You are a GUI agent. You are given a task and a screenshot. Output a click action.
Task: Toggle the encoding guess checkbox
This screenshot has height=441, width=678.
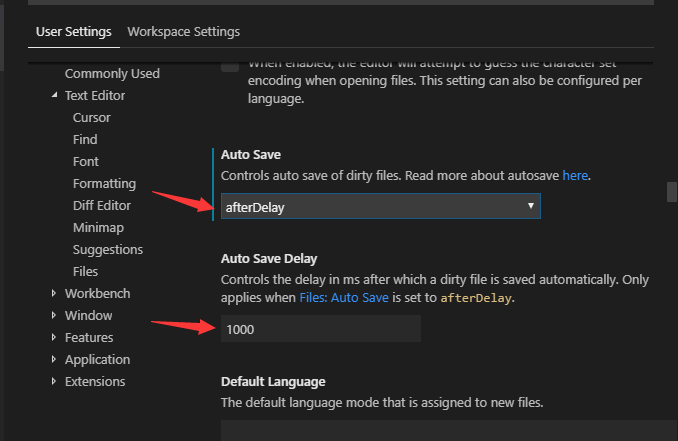(x=230, y=65)
